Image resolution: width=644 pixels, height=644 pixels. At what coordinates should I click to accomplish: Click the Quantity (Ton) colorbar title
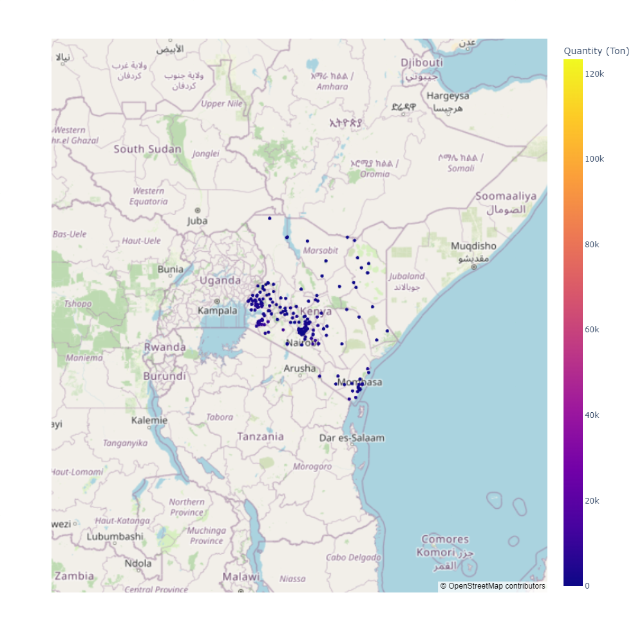point(596,51)
